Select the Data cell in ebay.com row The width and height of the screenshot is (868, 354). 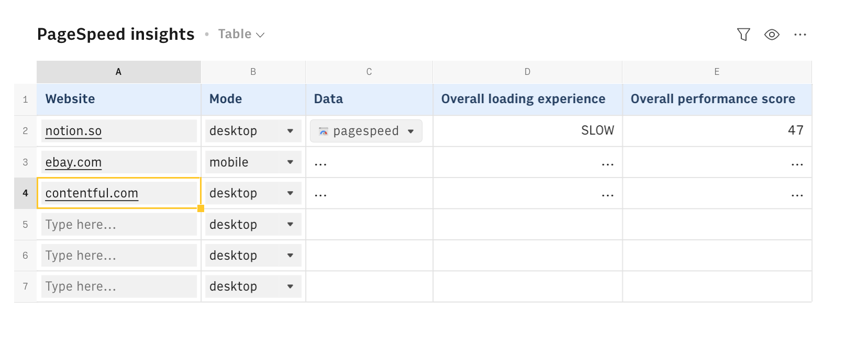pos(369,162)
